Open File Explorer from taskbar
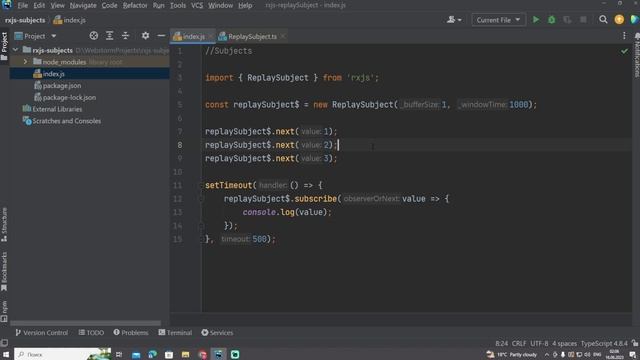Viewport: 640px width, 360px height. pyautogui.click(x=185, y=354)
